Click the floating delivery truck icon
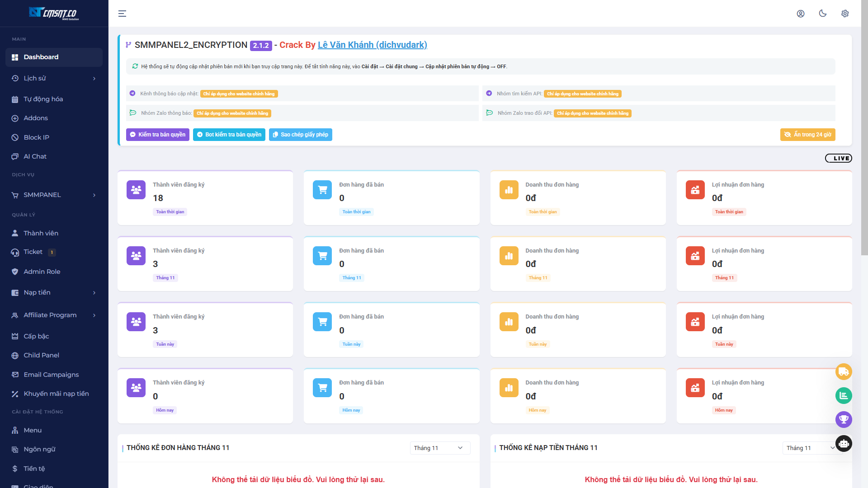This screenshot has width=868, height=488. click(843, 372)
